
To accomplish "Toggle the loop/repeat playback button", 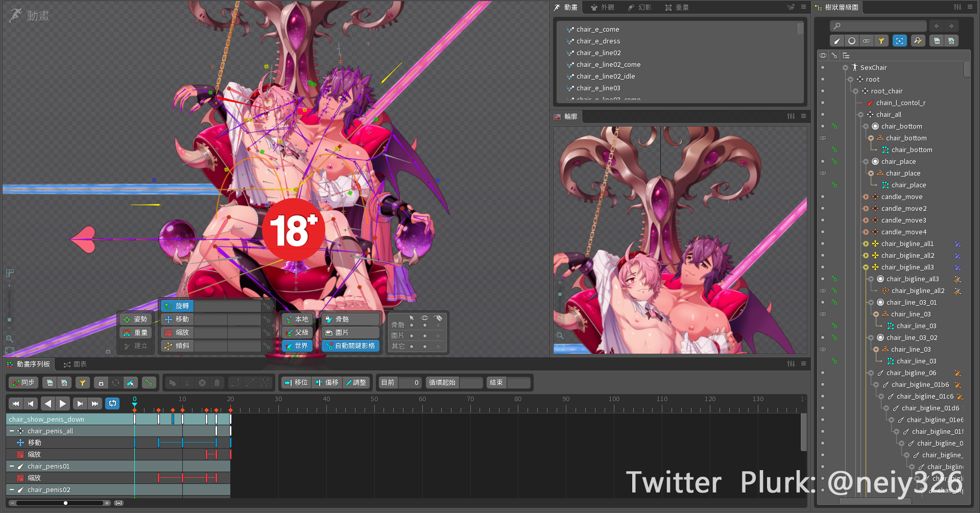I will [112, 403].
